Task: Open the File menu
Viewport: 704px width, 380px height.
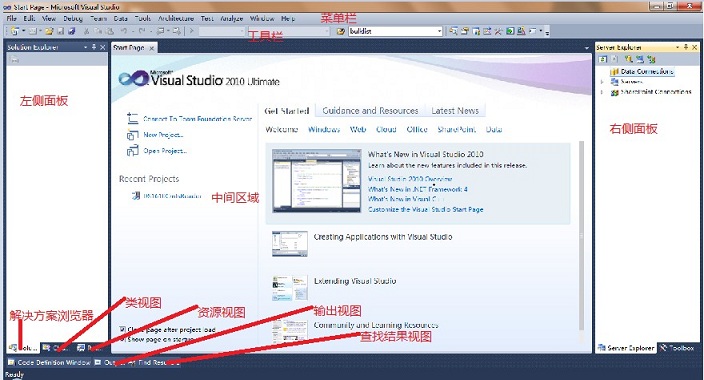Action: (11, 18)
